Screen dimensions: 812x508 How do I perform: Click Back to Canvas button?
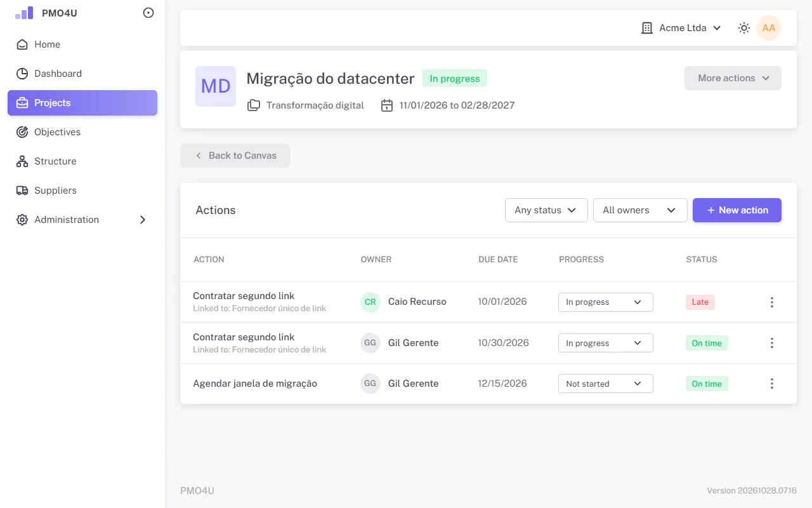(x=235, y=156)
